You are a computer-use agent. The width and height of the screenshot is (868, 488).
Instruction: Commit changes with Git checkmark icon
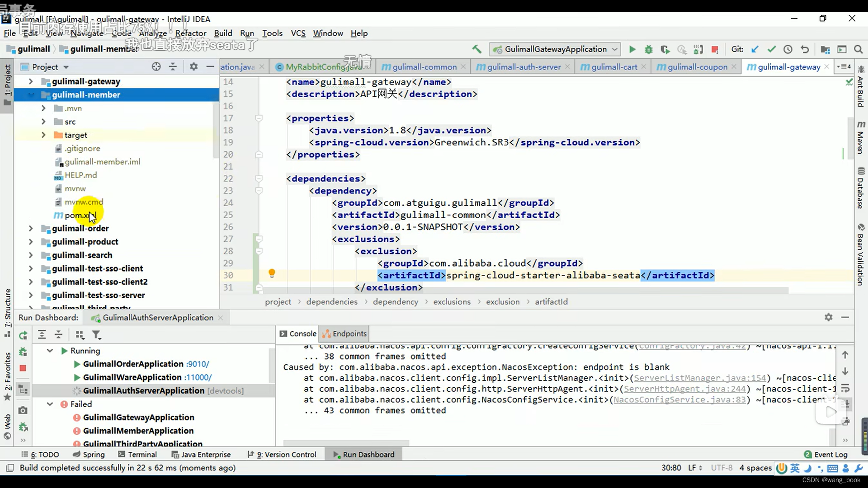771,49
